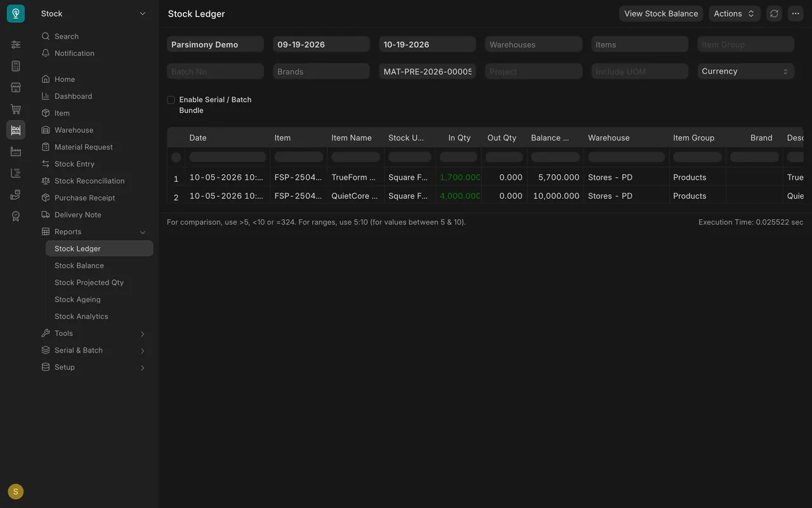This screenshot has width=812, height=508.
Task: Open the quality badge icon in left rail
Action: point(16,217)
